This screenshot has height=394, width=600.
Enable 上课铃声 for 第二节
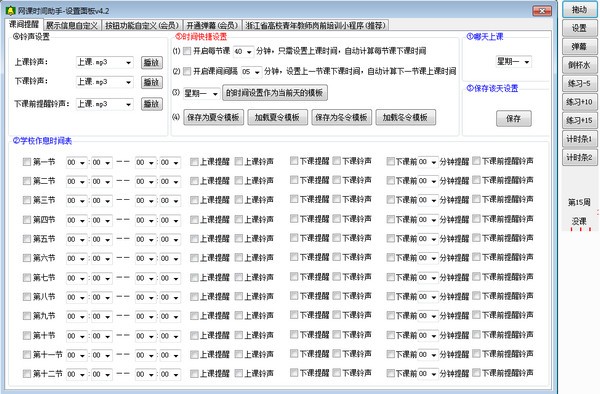click(239, 180)
